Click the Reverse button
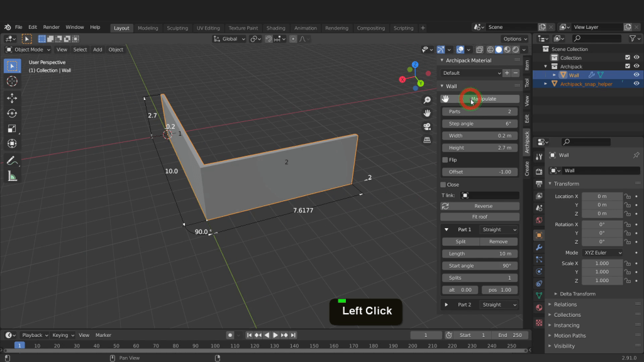This screenshot has height=362, width=644. point(483,206)
